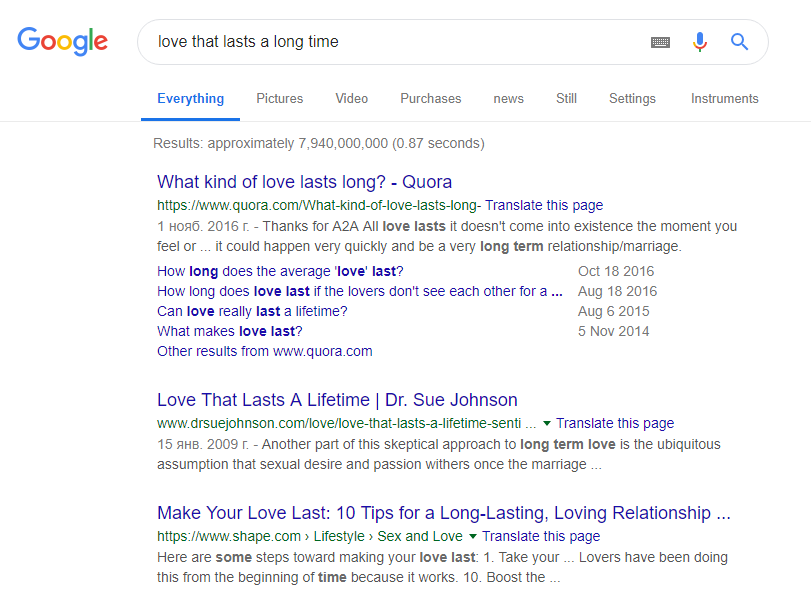Open 'Other results from www.quora.com'

click(x=265, y=351)
